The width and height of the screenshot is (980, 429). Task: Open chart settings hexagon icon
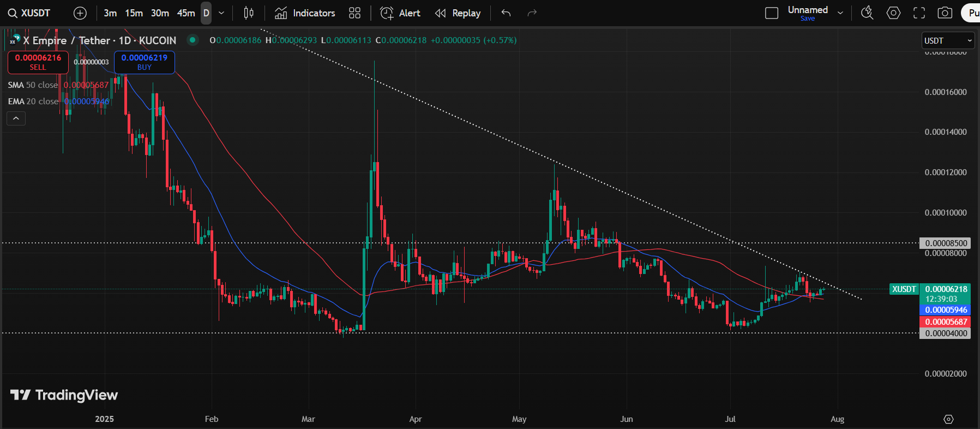(893, 13)
